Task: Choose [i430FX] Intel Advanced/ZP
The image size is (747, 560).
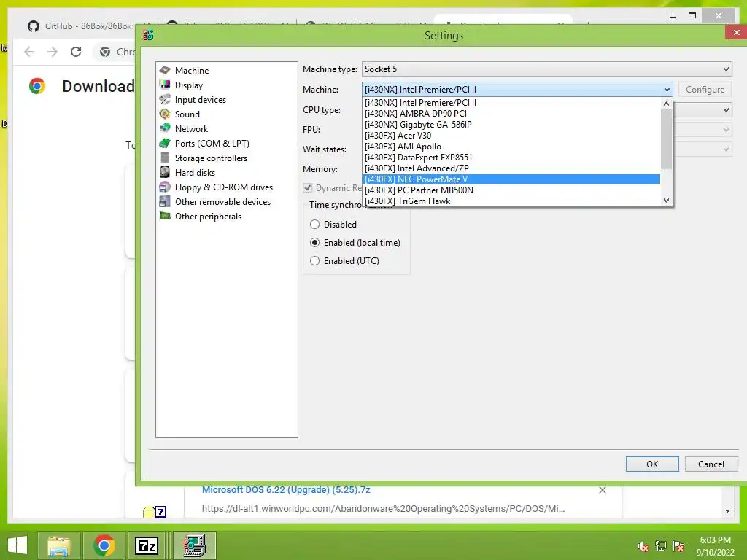Action: point(511,168)
